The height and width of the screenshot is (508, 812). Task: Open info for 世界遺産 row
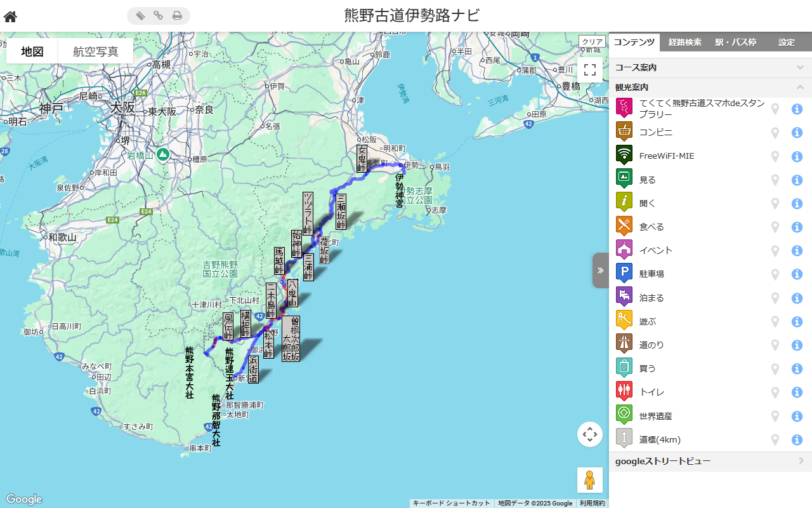click(797, 416)
